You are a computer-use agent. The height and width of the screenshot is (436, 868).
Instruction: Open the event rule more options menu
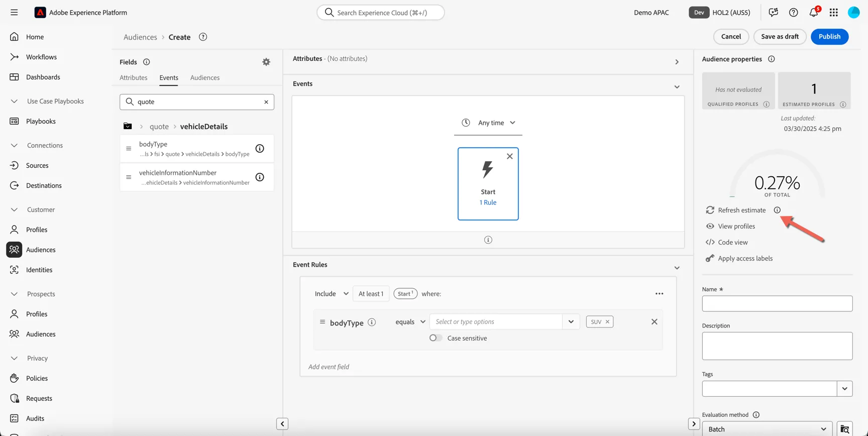(x=659, y=294)
